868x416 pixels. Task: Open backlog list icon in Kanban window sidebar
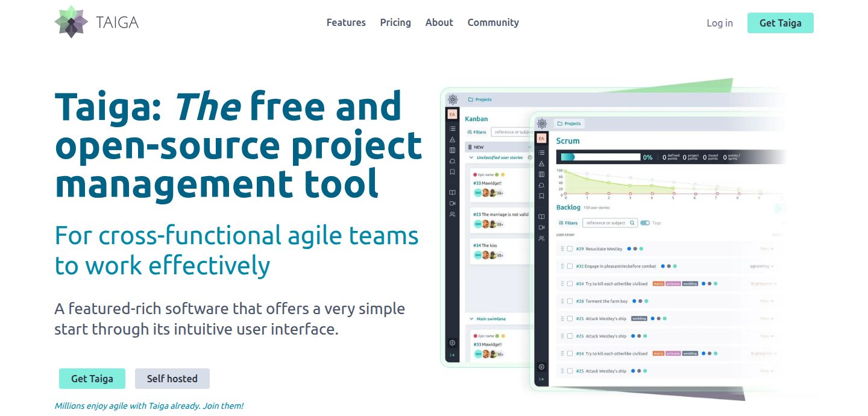click(453, 128)
